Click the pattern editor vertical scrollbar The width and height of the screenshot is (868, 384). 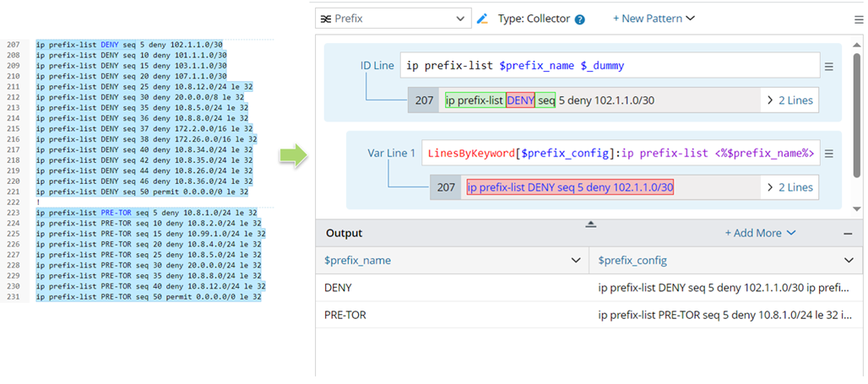pyautogui.click(x=857, y=110)
